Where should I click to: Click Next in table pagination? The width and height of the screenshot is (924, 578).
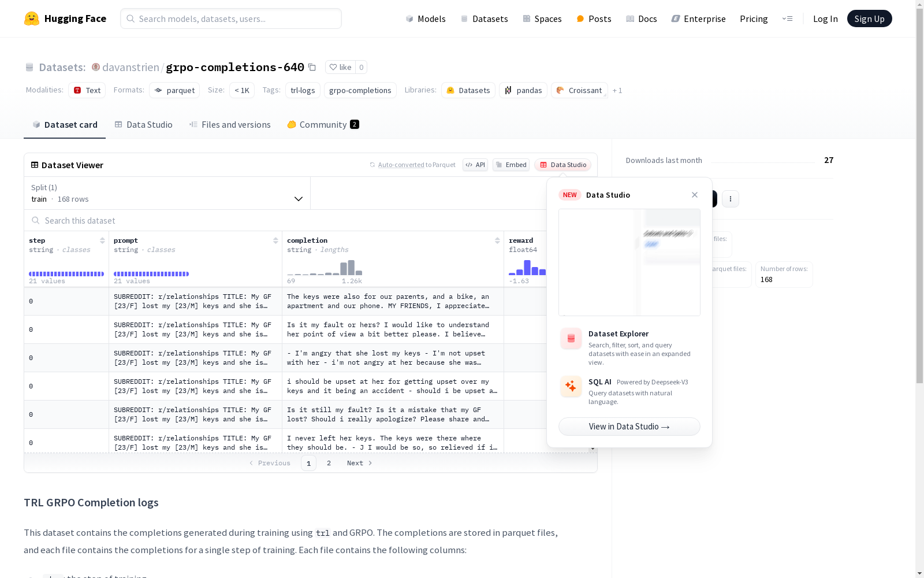359,463
